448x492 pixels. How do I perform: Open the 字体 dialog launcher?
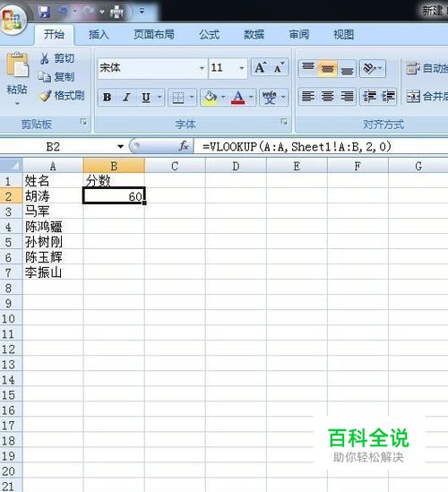tap(284, 122)
